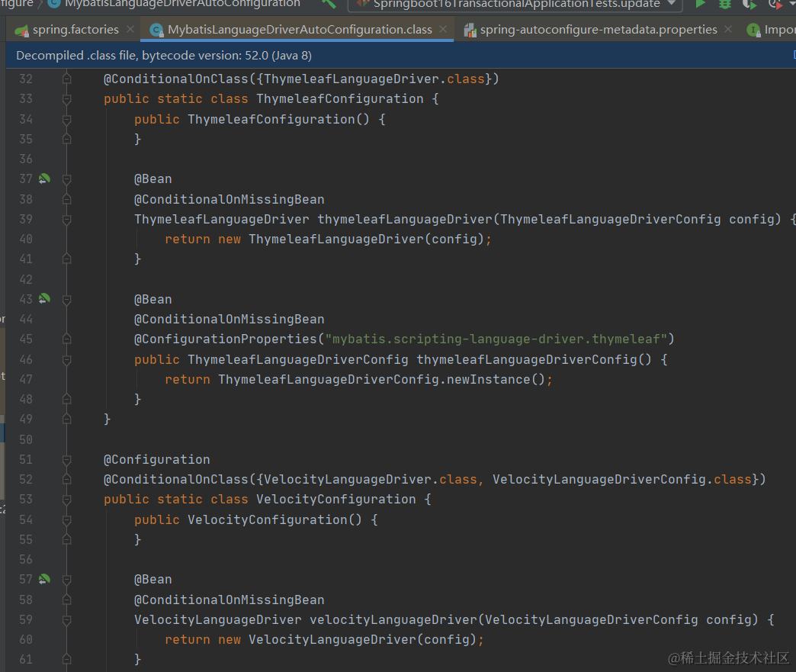Screen dimensions: 796x672
Task: Click fold marker on @ConfigurationProperties line 45
Action: click(x=66, y=339)
